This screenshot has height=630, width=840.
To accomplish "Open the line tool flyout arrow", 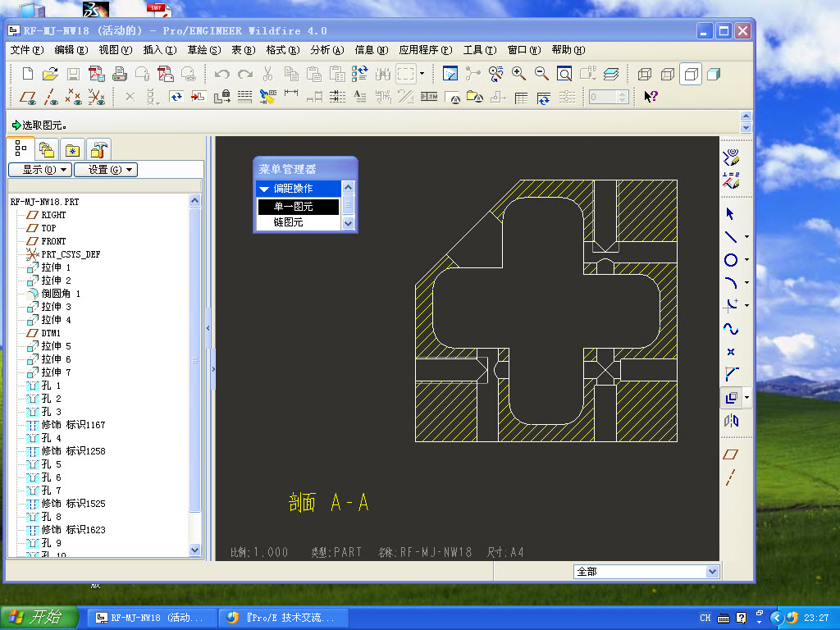I will pos(746,237).
